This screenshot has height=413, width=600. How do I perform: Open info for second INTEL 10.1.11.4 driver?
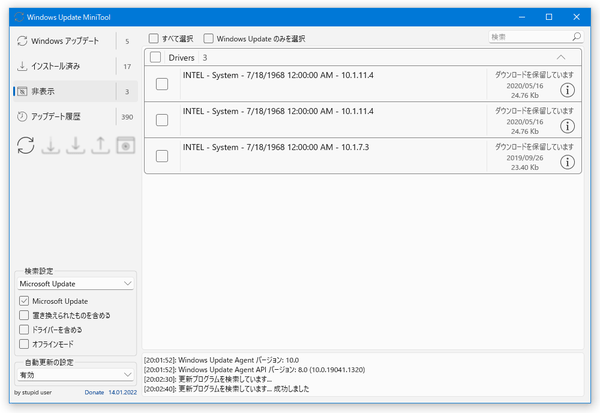click(567, 126)
